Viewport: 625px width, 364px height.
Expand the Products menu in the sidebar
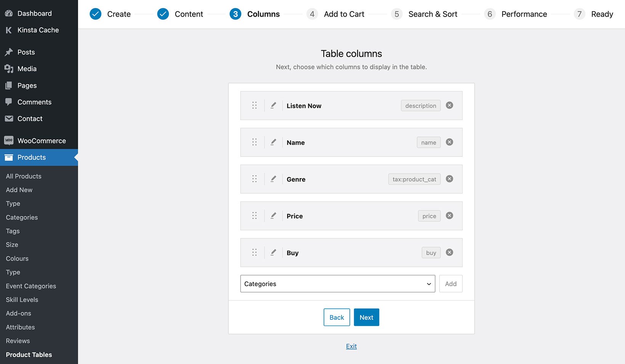point(32,157)
